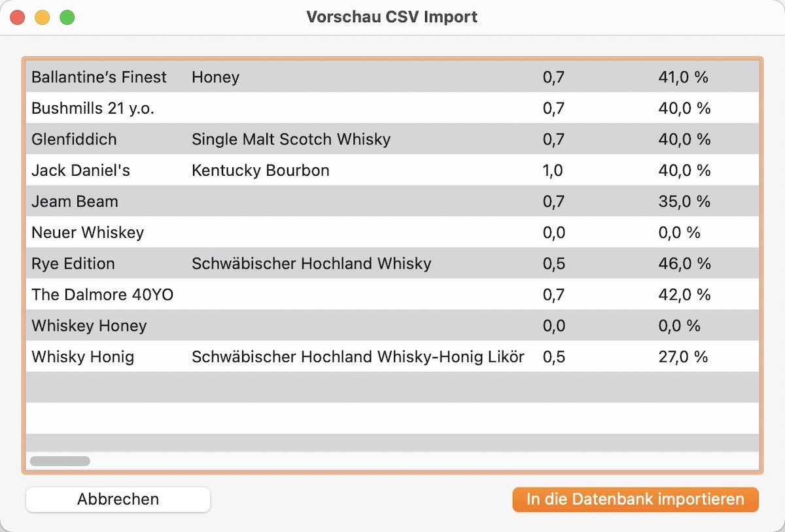785x532 pixels.
Task: Select the Ballantine's Finest row
Action: pos(392,77)
